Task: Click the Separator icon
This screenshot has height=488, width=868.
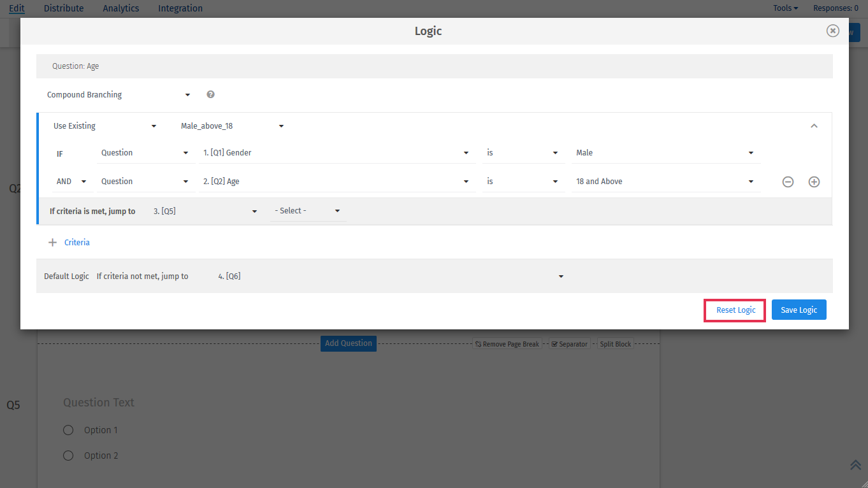Action: 569,343
